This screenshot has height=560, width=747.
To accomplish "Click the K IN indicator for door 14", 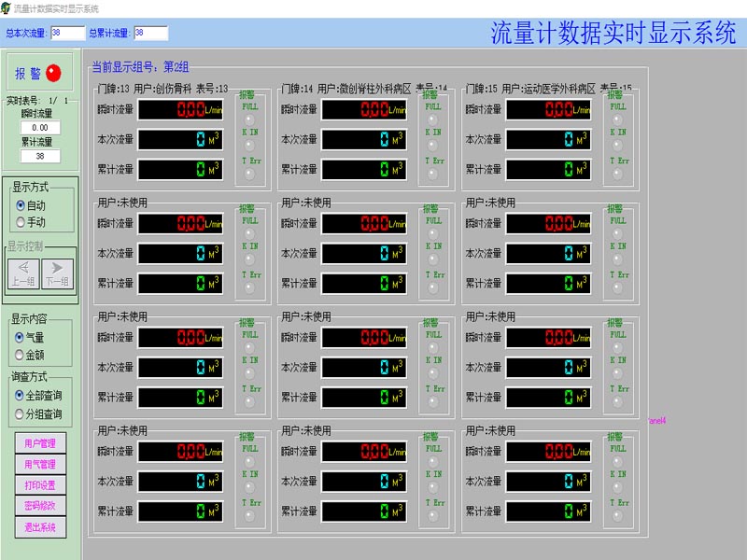I will point(433,146).
